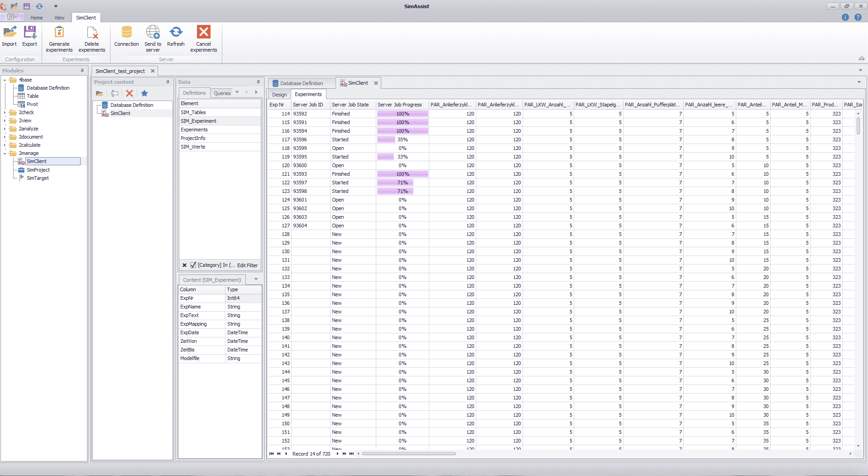Image resolution: width=868 pixels, height=476 pixels.
Task: Switch to the View ribbon tab
Action: pyautogui.click(x=59, y=18)
